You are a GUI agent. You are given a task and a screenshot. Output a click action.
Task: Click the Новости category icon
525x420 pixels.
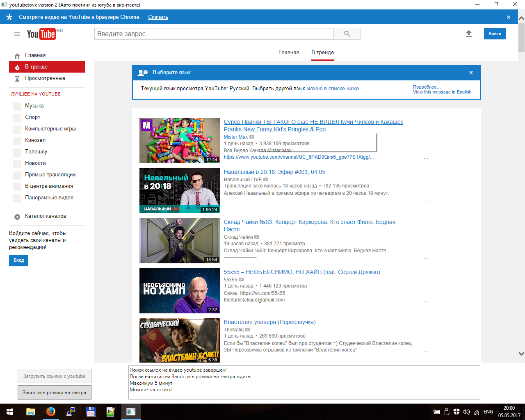pyautogui.click(x=17, y=164)
